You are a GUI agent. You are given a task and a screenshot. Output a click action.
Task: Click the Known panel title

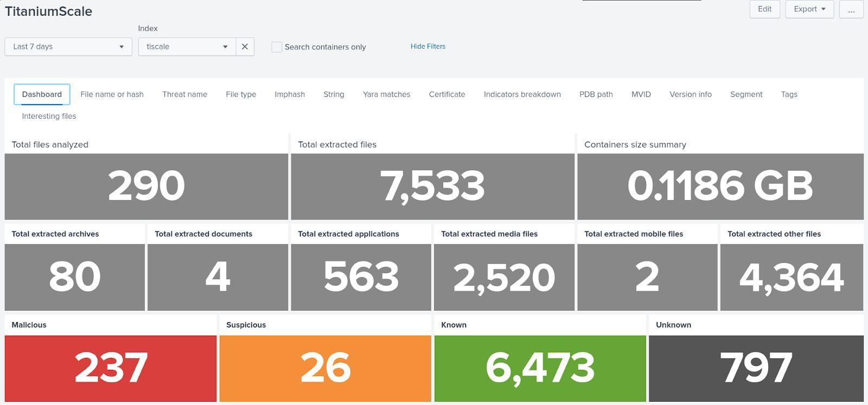coord(454,325)
